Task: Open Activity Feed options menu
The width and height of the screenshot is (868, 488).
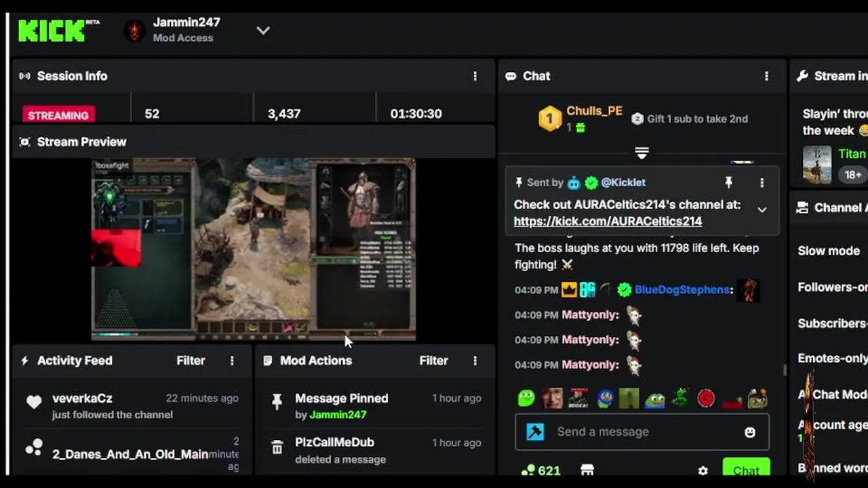Action: point(232,361)
